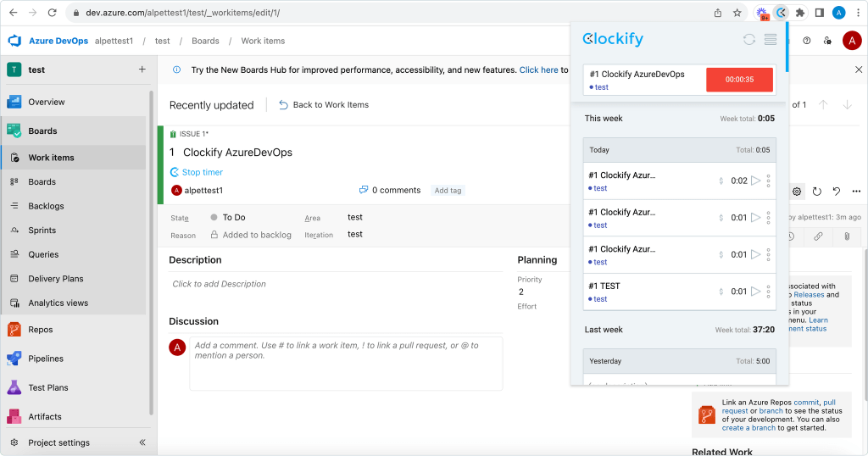Open options menu for #1 TEST entry

[x=768, y=291]
